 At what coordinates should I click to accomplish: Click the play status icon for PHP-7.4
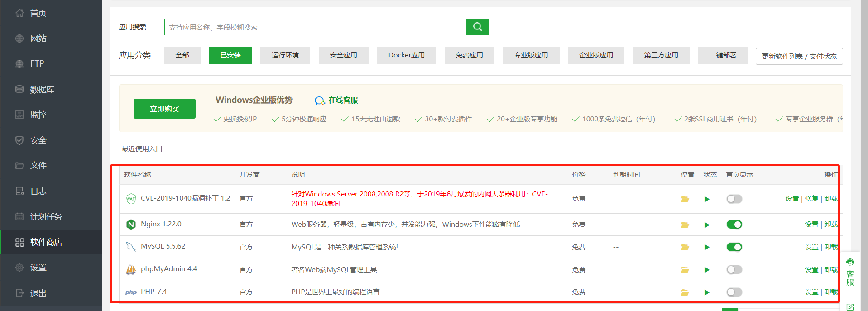tap(707, 292)
